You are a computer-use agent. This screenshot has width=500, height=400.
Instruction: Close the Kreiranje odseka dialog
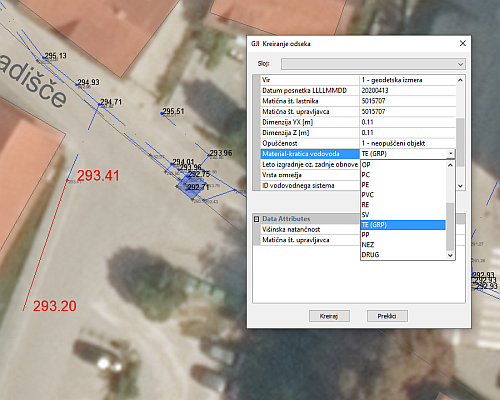(x=463, y=43)
